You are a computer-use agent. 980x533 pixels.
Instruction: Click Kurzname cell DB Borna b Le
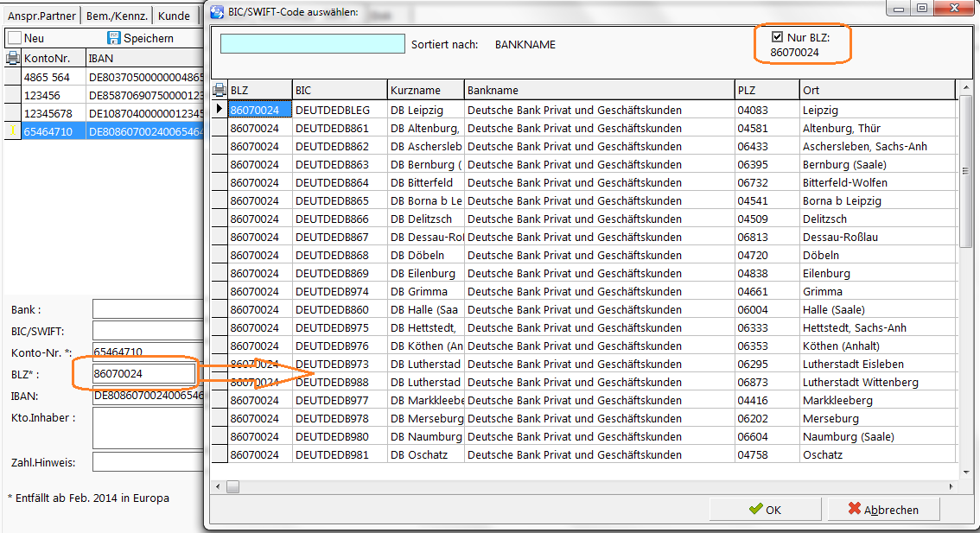coord(426,200)
